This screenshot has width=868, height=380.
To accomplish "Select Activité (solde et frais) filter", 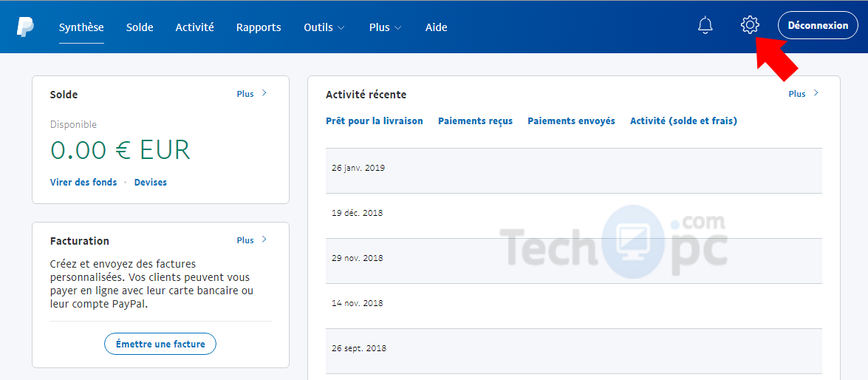I will click(x=683, y=121).
